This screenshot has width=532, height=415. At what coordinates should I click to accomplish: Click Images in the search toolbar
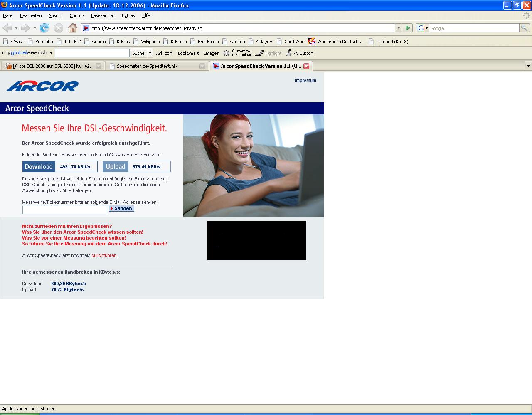click(211, 53)
